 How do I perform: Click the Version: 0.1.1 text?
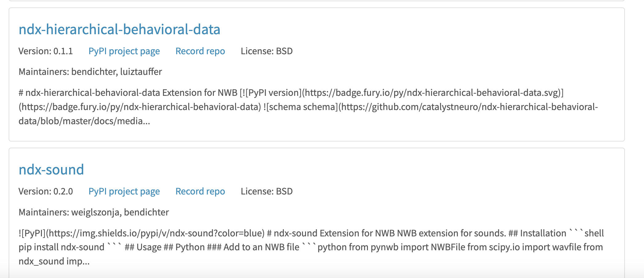click(46, 51)
